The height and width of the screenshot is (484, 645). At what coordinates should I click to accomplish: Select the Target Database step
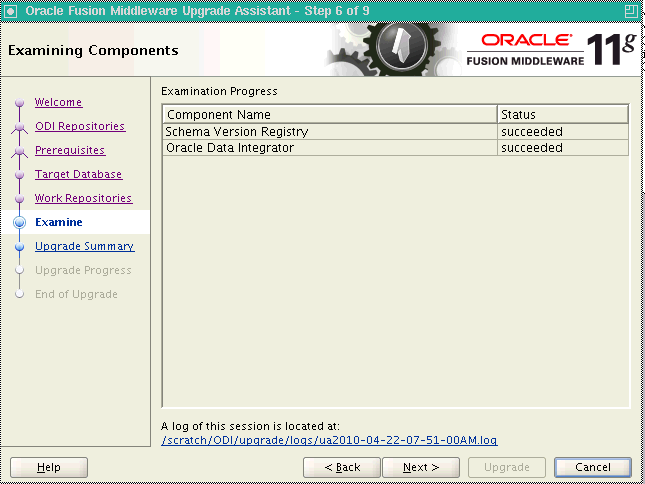click(x=78, y=174)
